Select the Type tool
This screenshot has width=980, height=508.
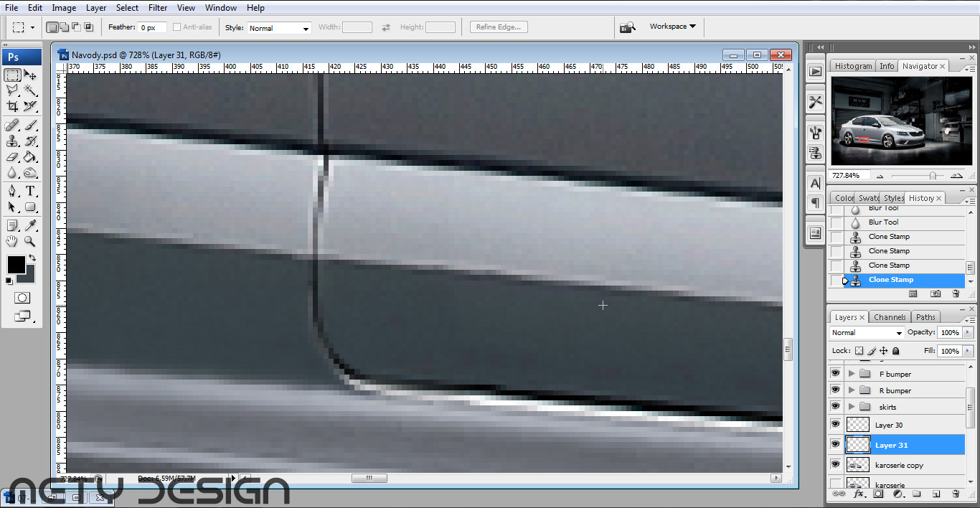(30, 192)
